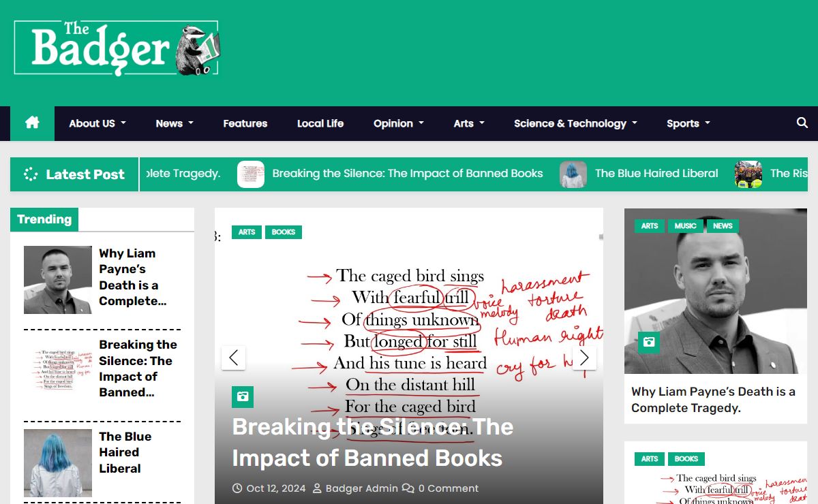Expand the About US dropdown
Screen dimensions: 818x504
click(x=97, y=123)
